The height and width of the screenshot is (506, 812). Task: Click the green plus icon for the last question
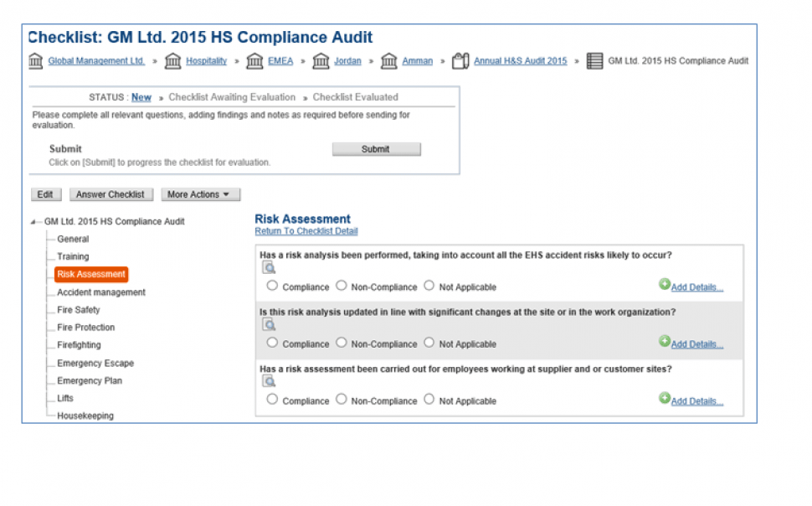665,399
